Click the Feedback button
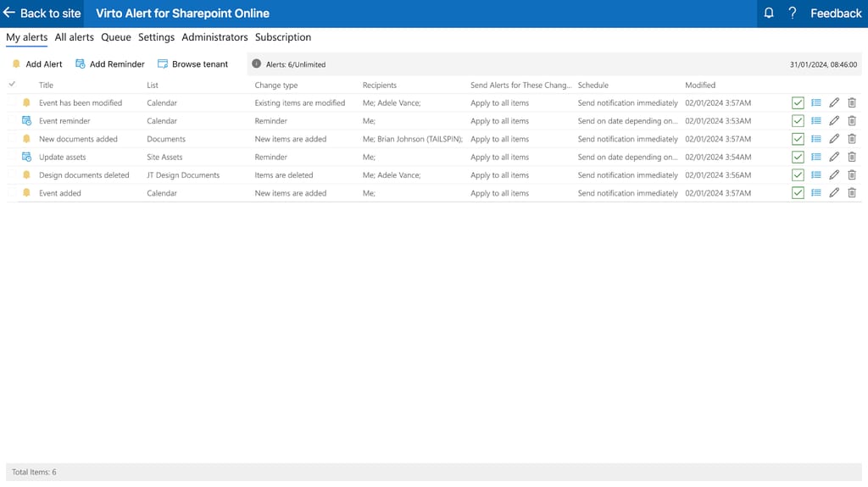 click(836, 14)
